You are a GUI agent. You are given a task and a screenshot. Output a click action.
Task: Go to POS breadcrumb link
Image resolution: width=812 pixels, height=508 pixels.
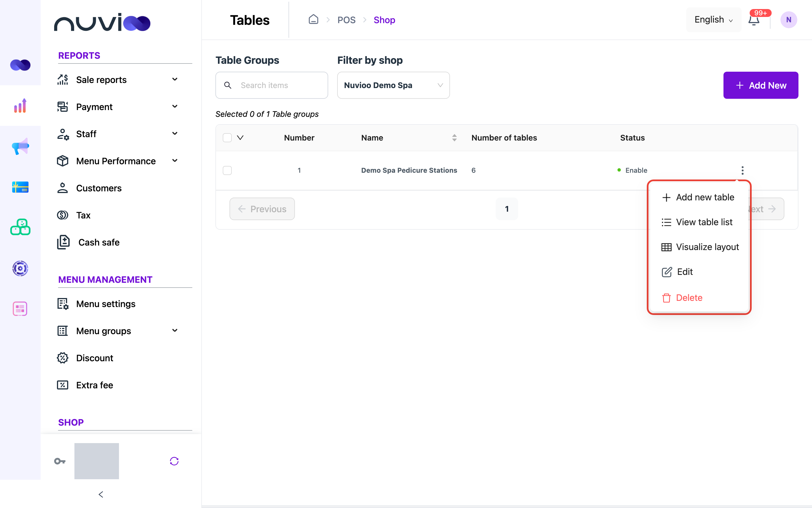click(346, 20)
